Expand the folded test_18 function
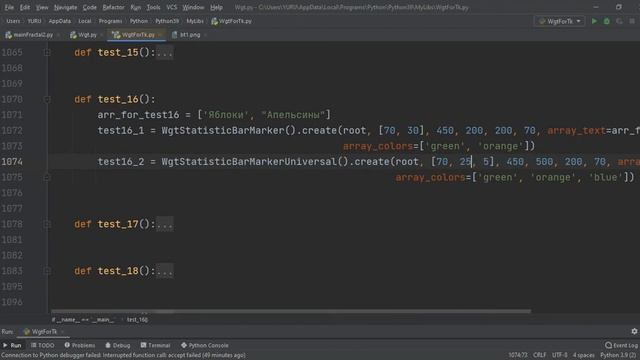Viewport: 640px width, 360px height. click(47, 271)
